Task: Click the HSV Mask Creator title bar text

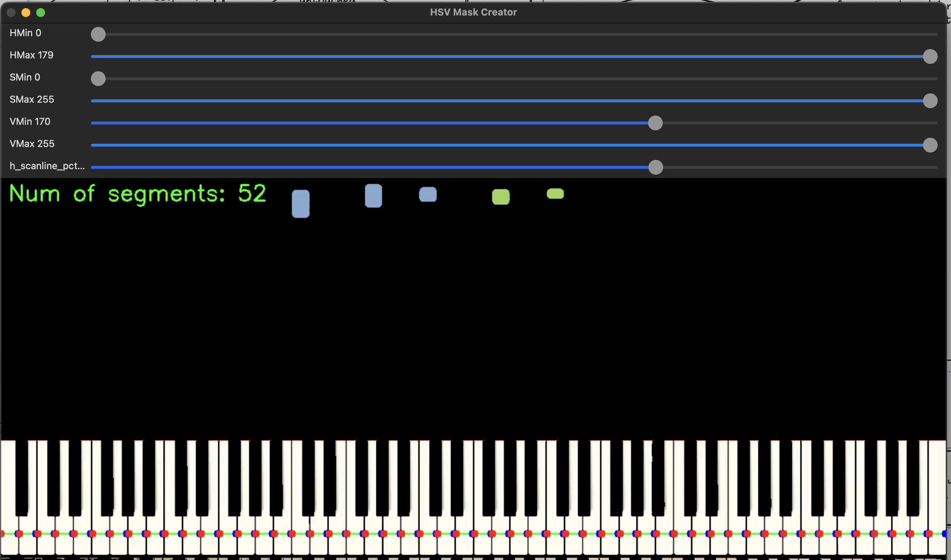Action: pos(473,13)
